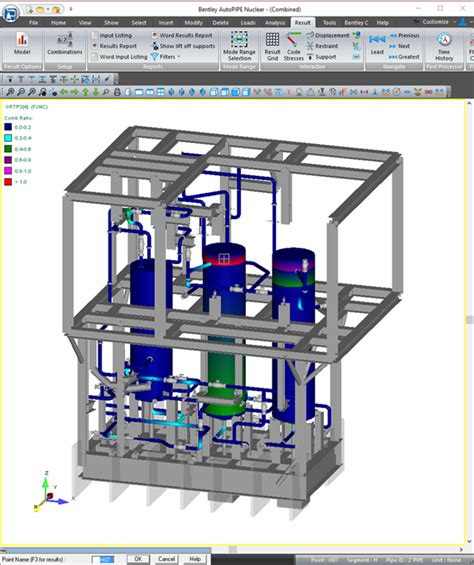474x565 pixels.
Task: Switch to the Home ribbon tab
Action: click(58, 23)
